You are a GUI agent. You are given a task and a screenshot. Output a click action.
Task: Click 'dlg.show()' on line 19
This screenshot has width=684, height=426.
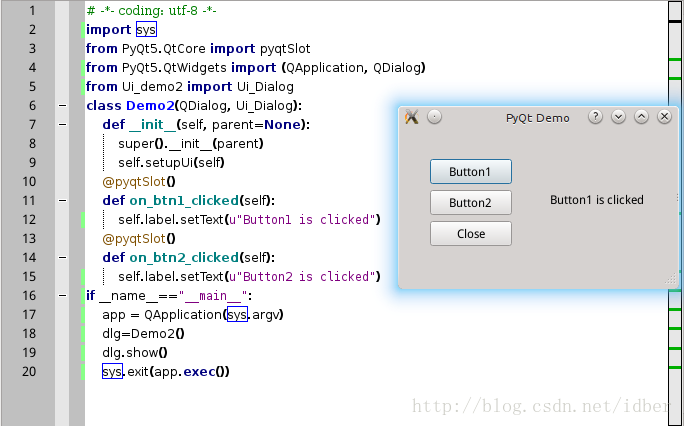[x=135, y=353]
